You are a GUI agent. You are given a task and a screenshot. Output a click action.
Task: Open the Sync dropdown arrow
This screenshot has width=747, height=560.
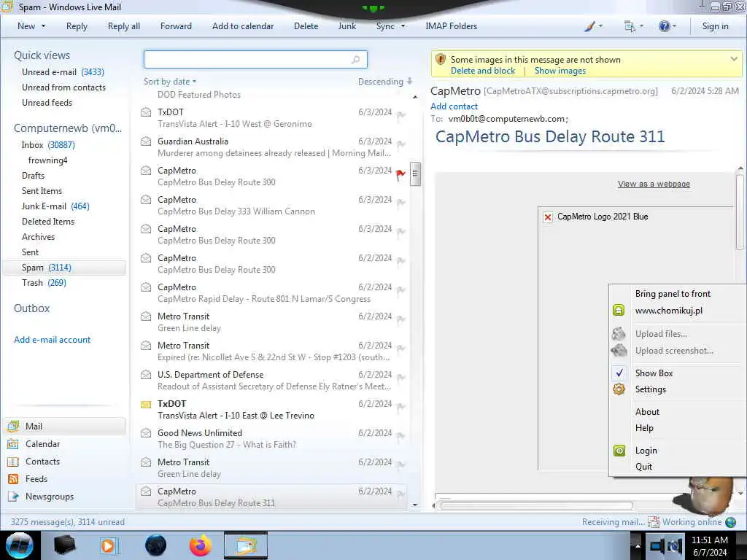pos(403,26)
